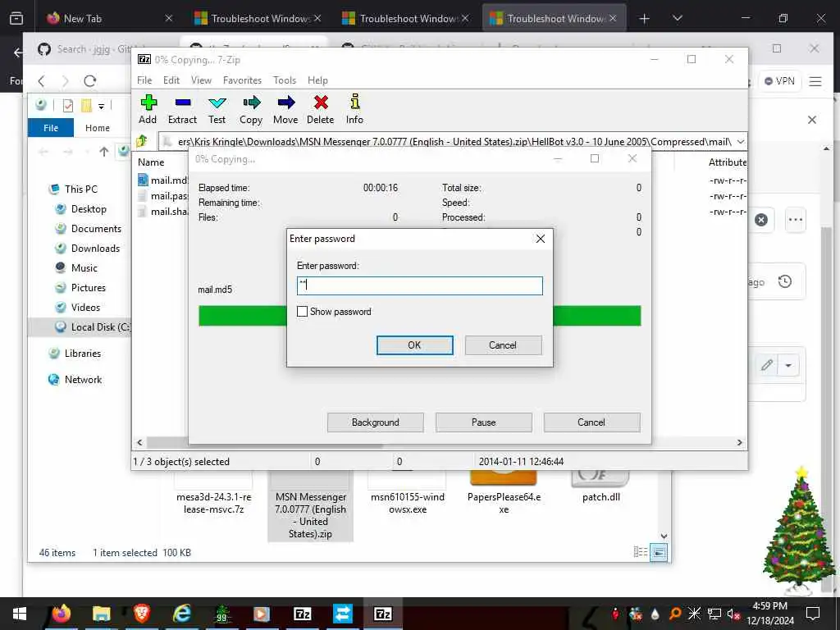Open Firefox from the taskbar
Image resolution: width=840 pixels, height=630 pixels.
point(61,614)
